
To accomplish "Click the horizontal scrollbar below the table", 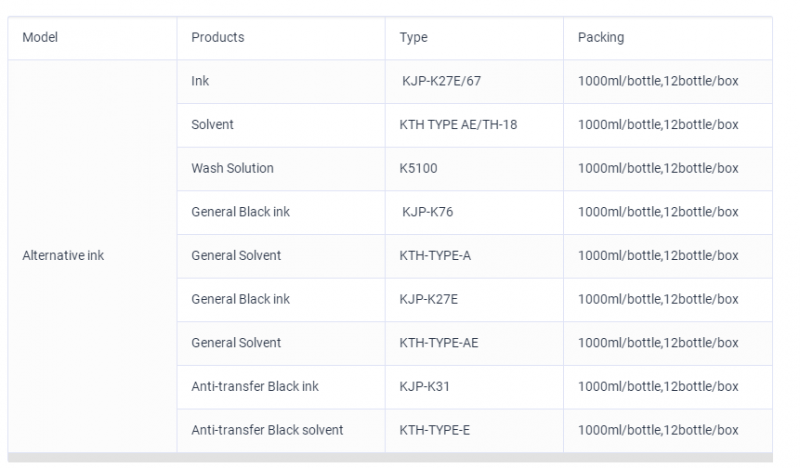I will pos(390,457).
